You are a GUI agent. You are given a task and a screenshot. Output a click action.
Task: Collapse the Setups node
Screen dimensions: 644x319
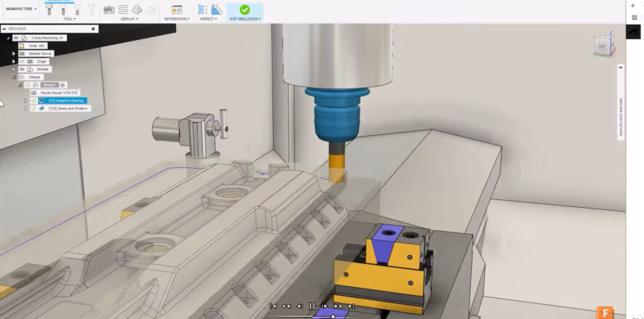(x=14, y=77)
